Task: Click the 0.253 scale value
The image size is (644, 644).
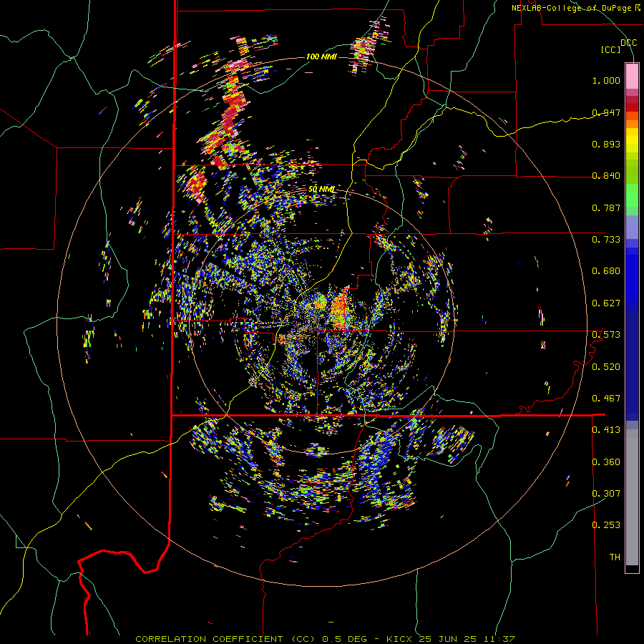Action: (606, 525)
